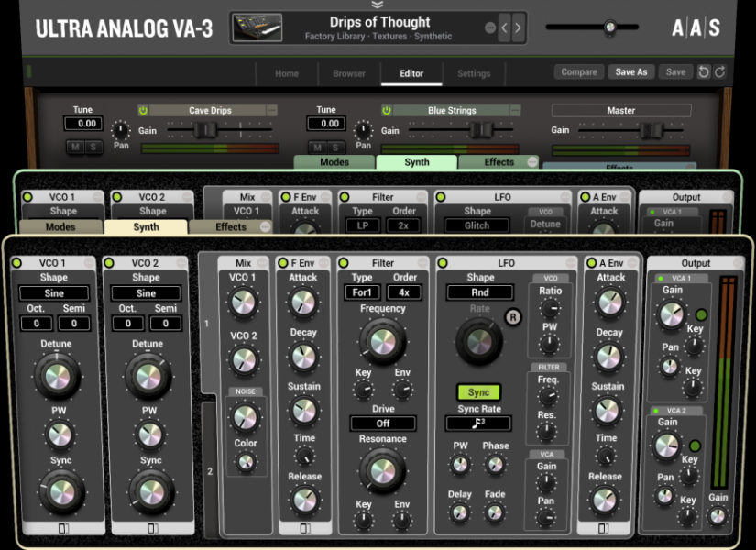This screenshot has height=550, width=756.
Task: Enable Sync in the LFO panel
Action: 477,391
